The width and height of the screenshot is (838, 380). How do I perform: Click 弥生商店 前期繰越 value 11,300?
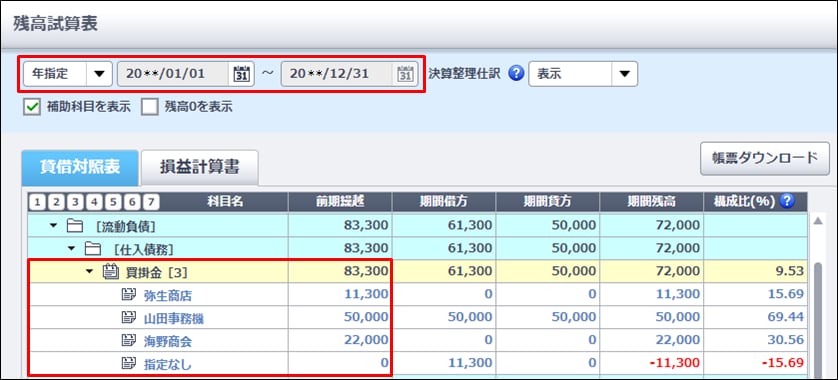[366, 294]
